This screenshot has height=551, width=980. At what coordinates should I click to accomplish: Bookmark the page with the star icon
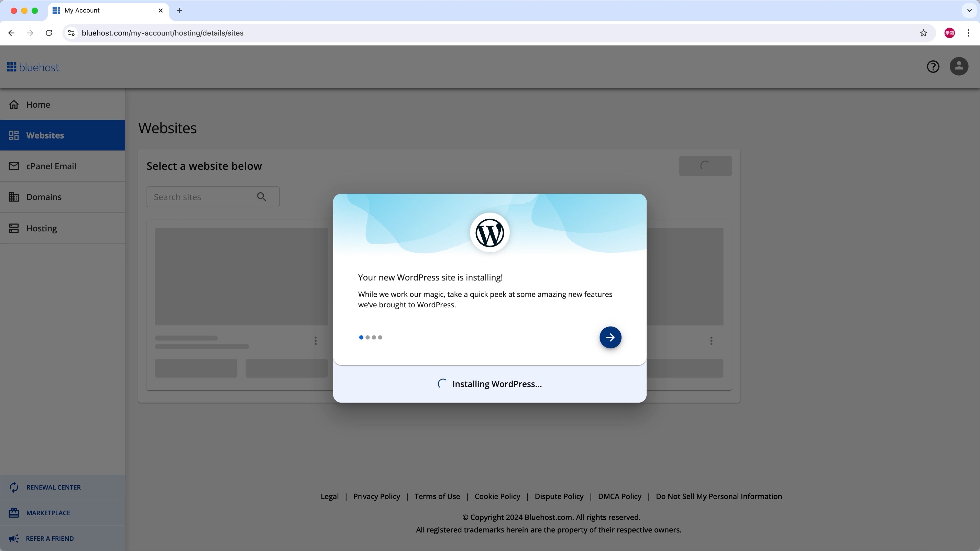click(x=923, y=33)
